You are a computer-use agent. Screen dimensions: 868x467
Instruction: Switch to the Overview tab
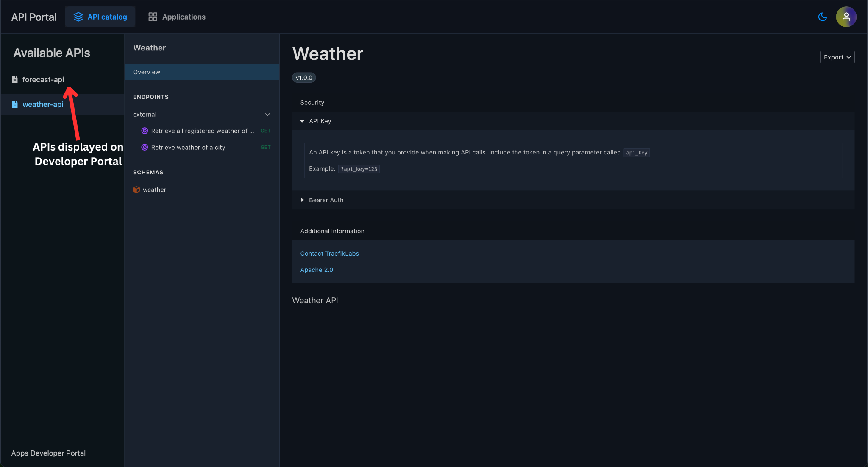coord(146,72)
